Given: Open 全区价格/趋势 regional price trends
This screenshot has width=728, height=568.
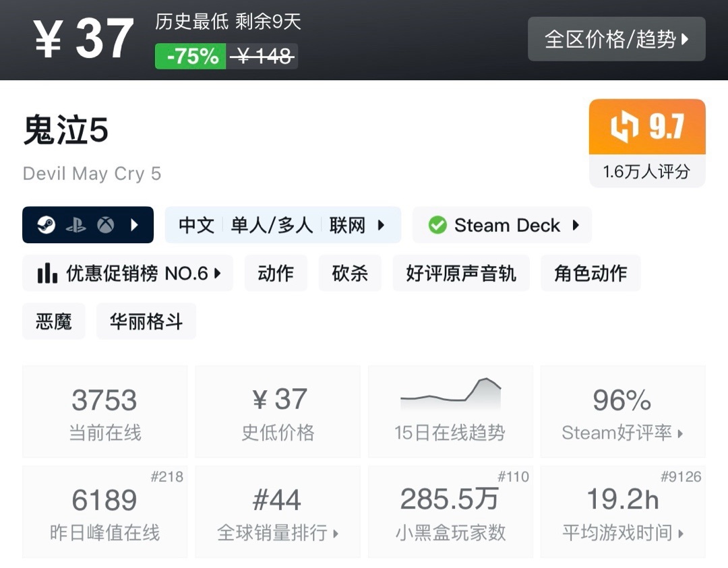Looking at the screenshot, I should click(x=616, y=39).
